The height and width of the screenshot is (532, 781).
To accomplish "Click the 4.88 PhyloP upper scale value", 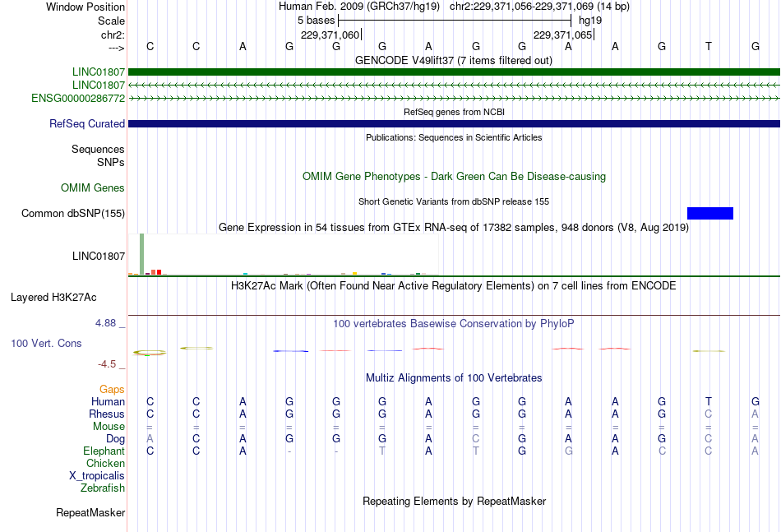I will (x=105, y=323).
